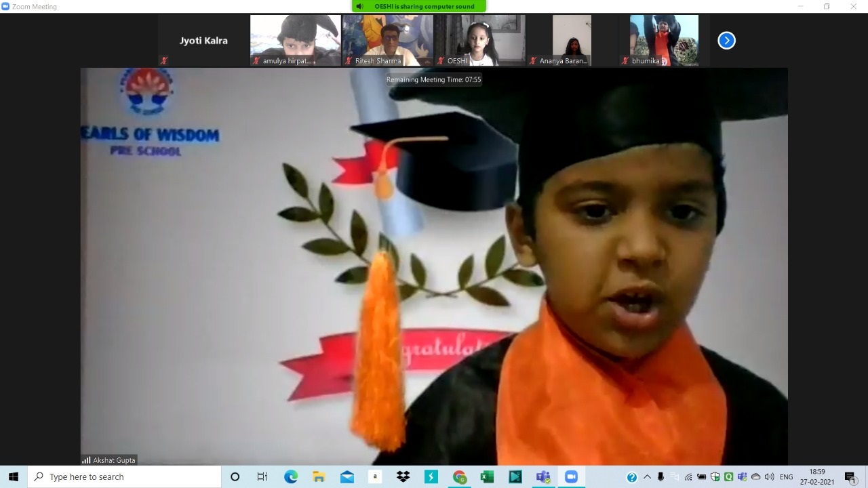Click 'OESHI is sharing computer sound' banner
Viewport: 868px width, 488px height.
point(419,6)
